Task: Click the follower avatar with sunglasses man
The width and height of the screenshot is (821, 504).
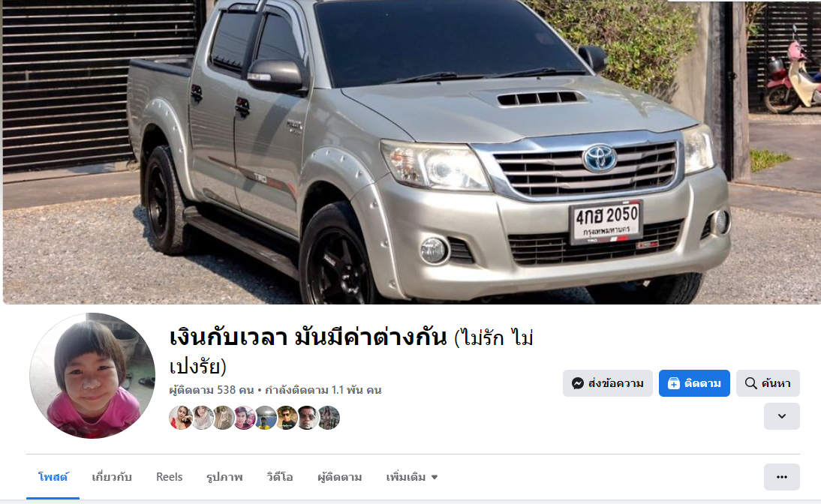Action: click(x=287, y=418)
